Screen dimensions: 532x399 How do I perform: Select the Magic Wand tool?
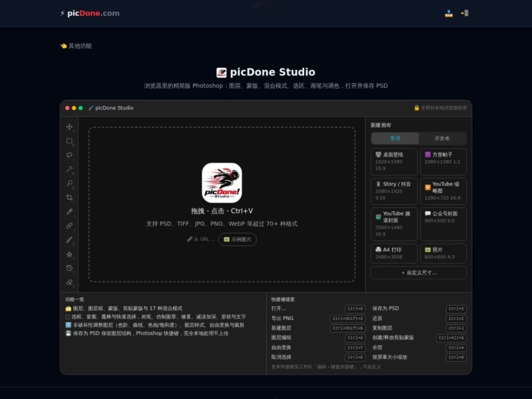(69, 169)
